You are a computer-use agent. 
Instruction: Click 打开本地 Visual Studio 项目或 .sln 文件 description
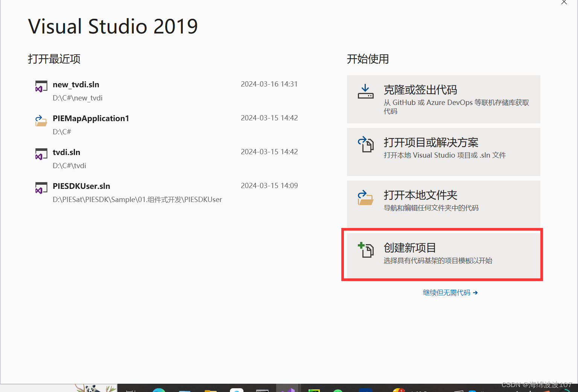[x=445, y=155]
